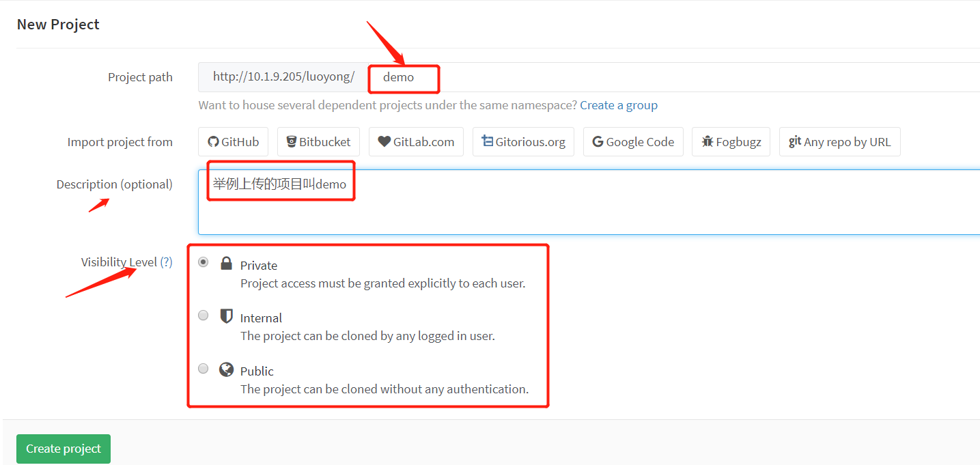
Task: Click the Internal shield icon
Action: [225, 316]
